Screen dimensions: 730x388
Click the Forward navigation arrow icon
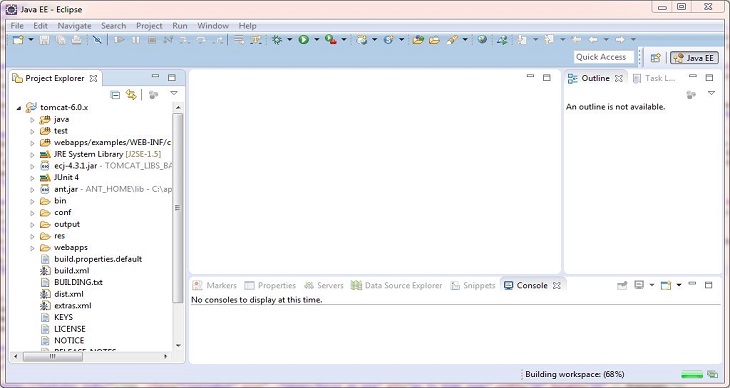620,40
